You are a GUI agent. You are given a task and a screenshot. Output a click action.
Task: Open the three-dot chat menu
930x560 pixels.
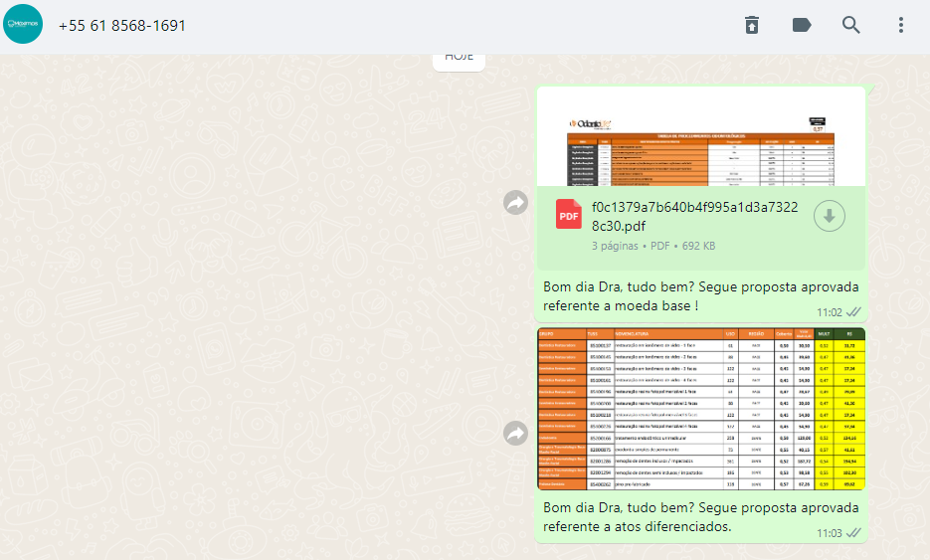(900, 25)
